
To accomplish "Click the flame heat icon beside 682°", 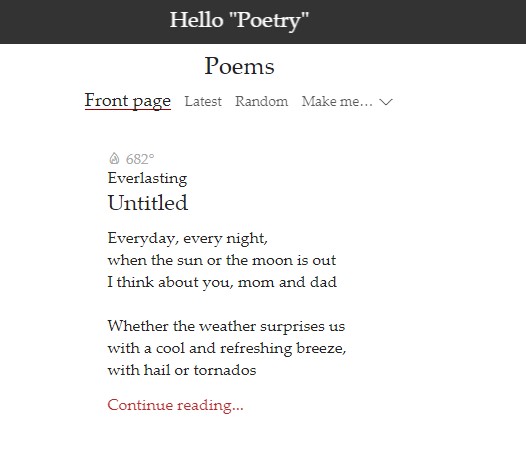I will point(114,158).
